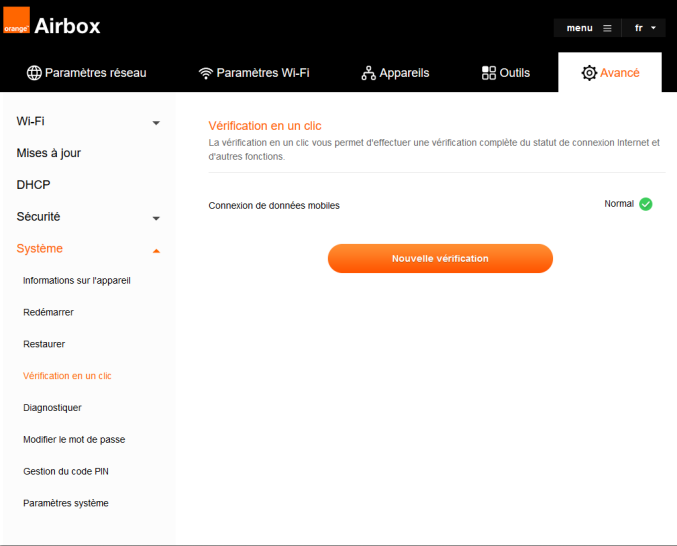Click the devices network icon
This screenshot has width=677, height=546.
[x=368, y=73]
